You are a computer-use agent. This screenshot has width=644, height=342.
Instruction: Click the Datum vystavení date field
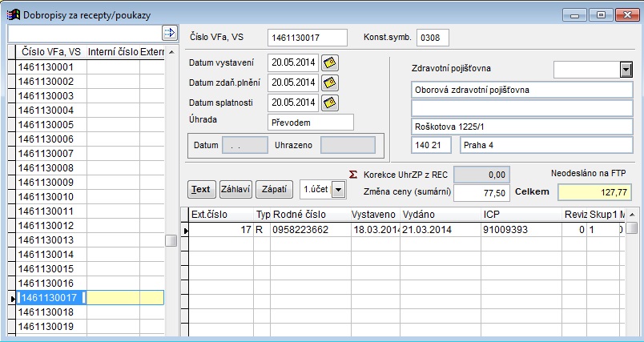point(293,62)
